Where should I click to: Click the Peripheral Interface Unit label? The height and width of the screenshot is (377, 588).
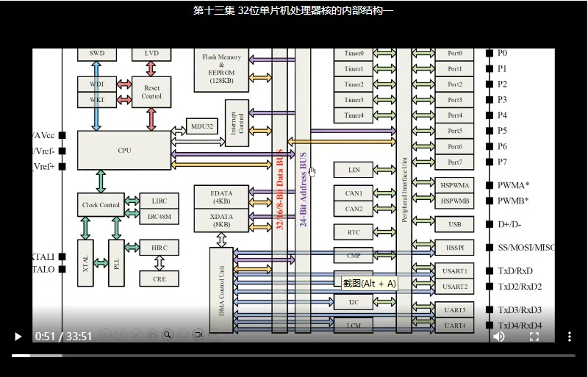pos(404,190)
